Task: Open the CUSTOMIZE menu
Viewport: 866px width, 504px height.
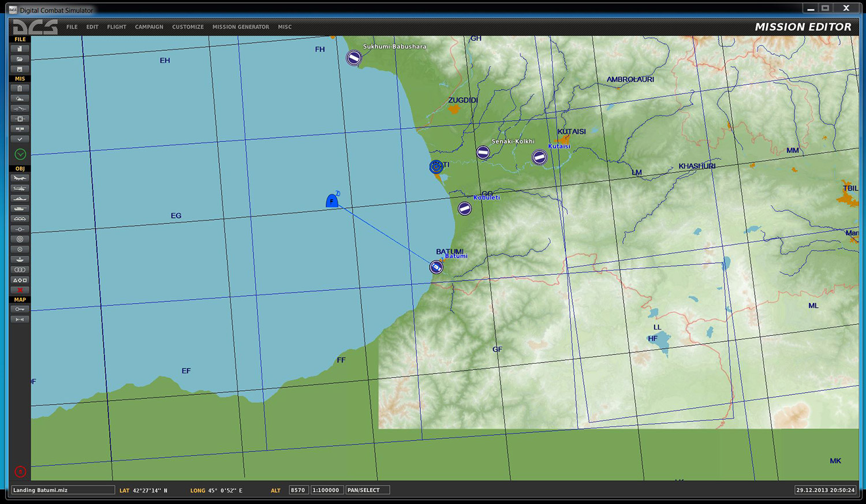Action: (x=188, y=27)
